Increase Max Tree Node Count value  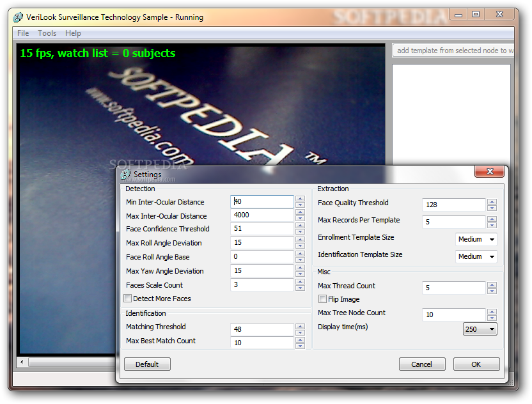tap(492, 312)
